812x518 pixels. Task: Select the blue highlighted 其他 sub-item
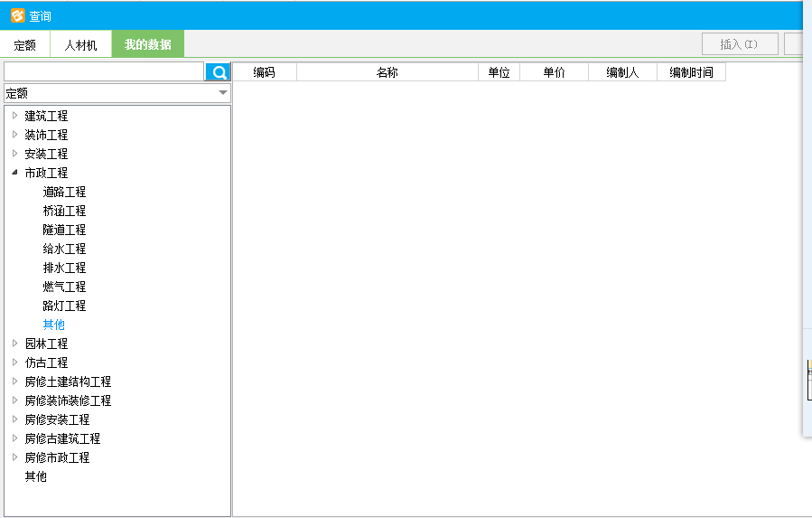53,325
